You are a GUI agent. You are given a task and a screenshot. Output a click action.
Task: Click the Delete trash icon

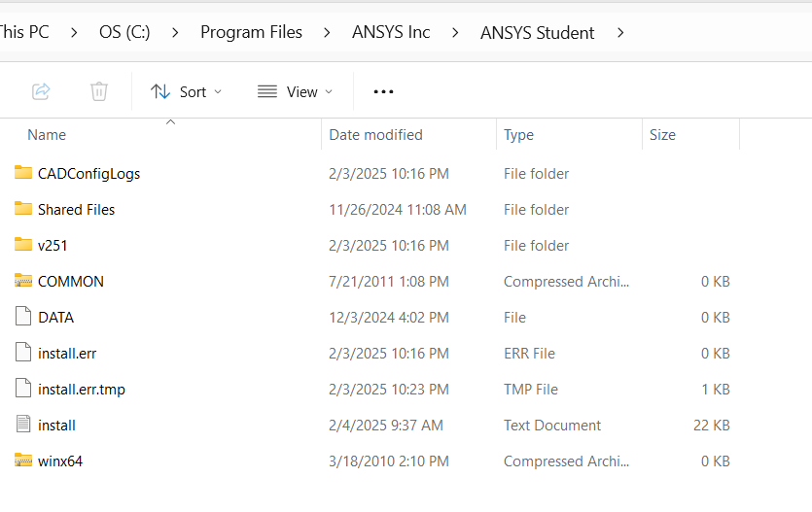(99, 91)
